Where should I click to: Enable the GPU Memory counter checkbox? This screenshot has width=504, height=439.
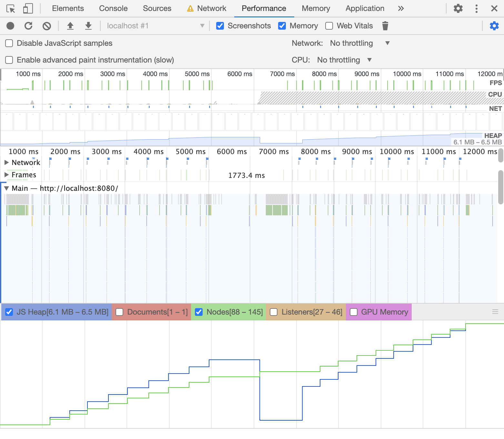[x=354, y=312]
